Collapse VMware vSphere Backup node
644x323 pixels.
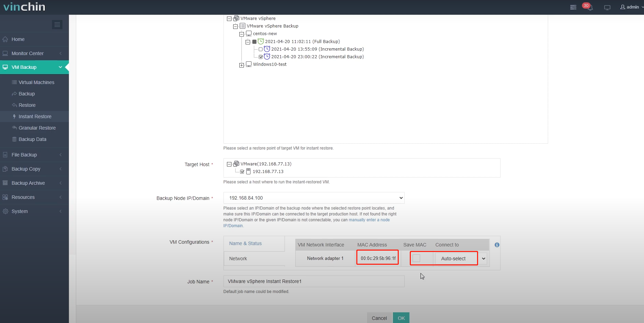click(x=235, y=27)
